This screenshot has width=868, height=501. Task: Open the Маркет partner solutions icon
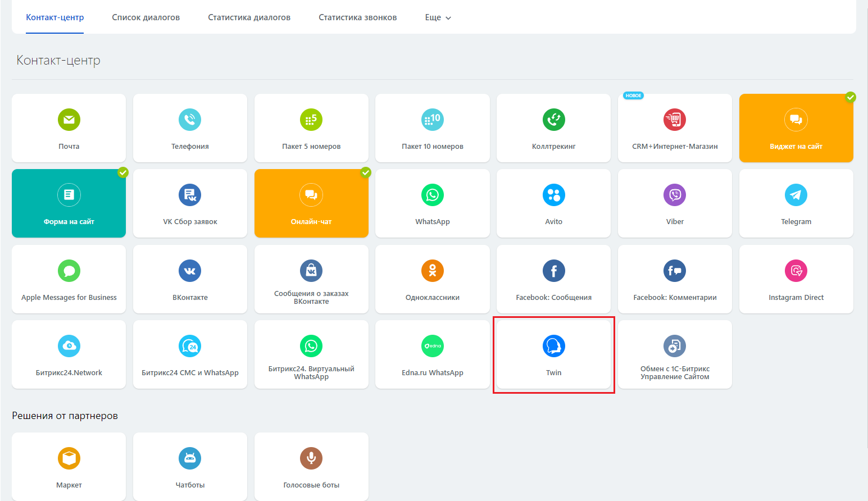[69, 458]
